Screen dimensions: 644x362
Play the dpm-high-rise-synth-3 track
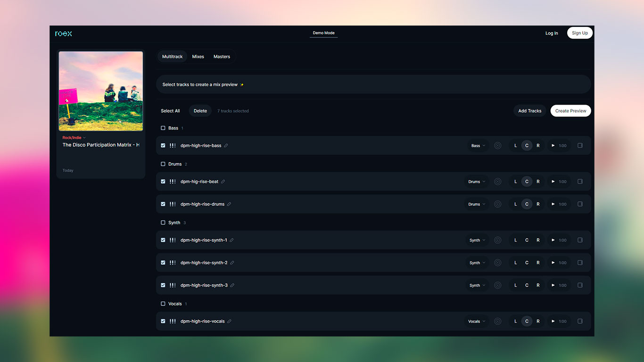pyautogui.click(x=553, y=285)
